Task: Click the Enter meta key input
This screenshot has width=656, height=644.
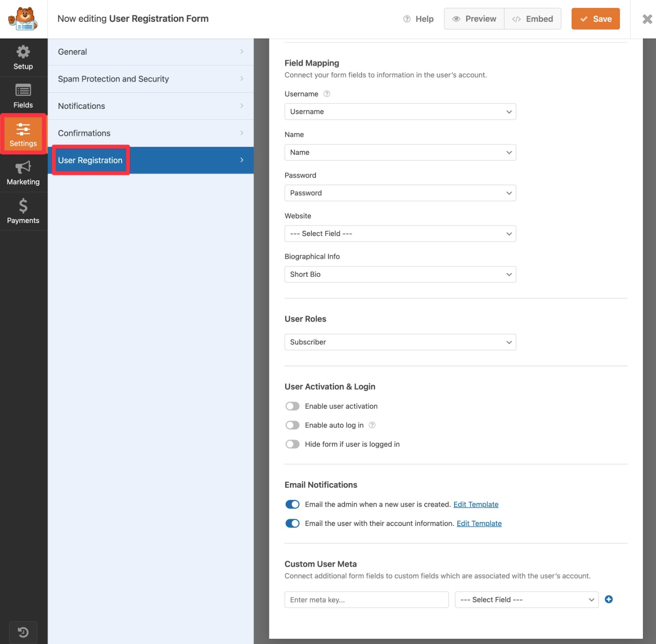Action: [x=366, y=599]
